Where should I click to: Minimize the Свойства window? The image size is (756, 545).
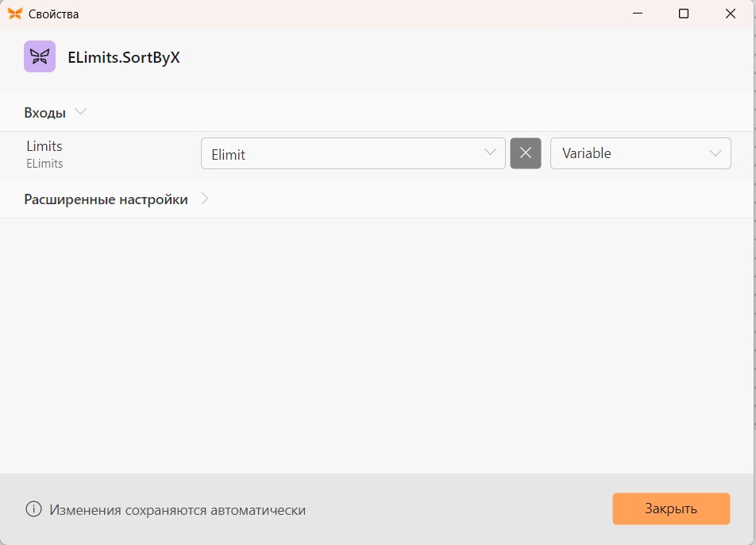pos(638,14)
